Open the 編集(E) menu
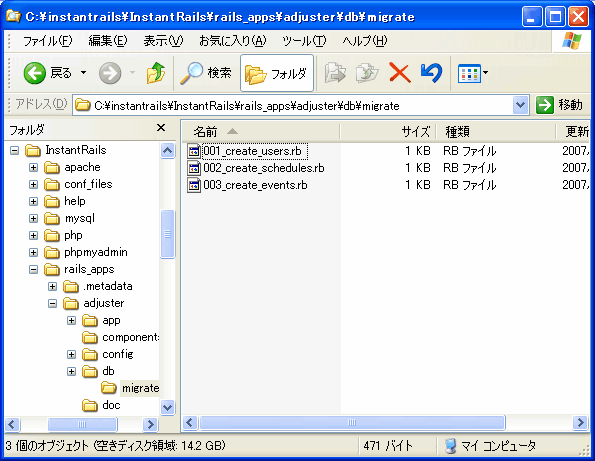Screen dimensions: 595x461 [x=108, y=41]
